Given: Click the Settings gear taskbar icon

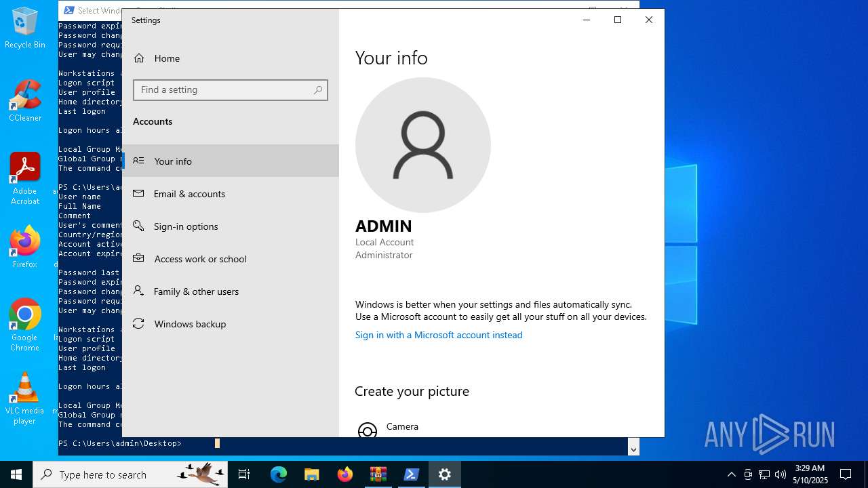Looking at the screenshot, I should point(445,474).
